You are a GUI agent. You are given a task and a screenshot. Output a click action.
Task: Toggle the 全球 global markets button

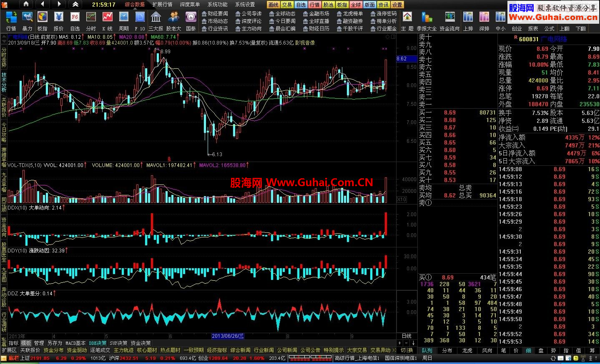coord(356,5)
